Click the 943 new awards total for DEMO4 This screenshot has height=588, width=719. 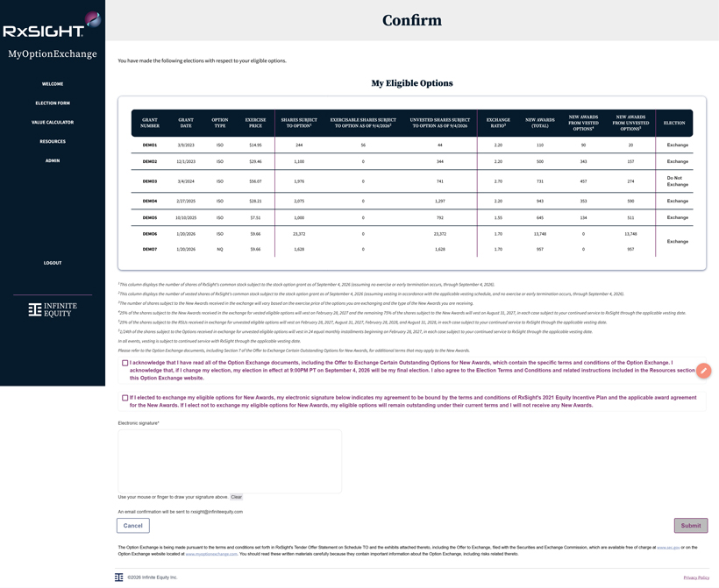(540, 202)
